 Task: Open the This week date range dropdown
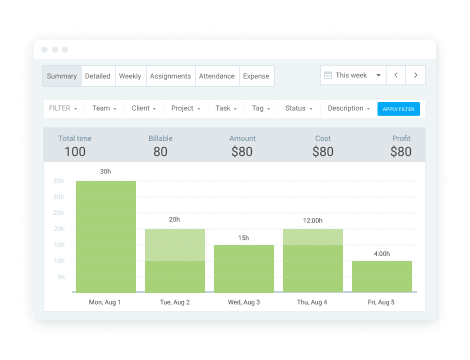[x=353, y=75]
